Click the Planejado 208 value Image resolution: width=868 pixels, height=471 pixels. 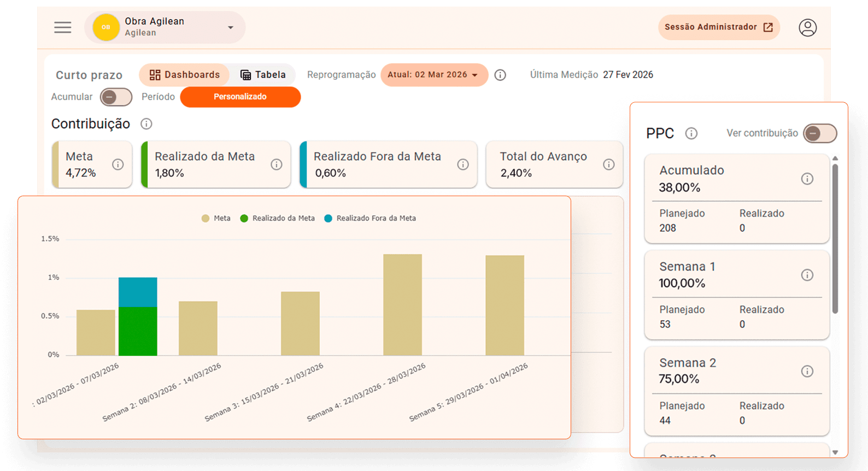click(667, 228)
